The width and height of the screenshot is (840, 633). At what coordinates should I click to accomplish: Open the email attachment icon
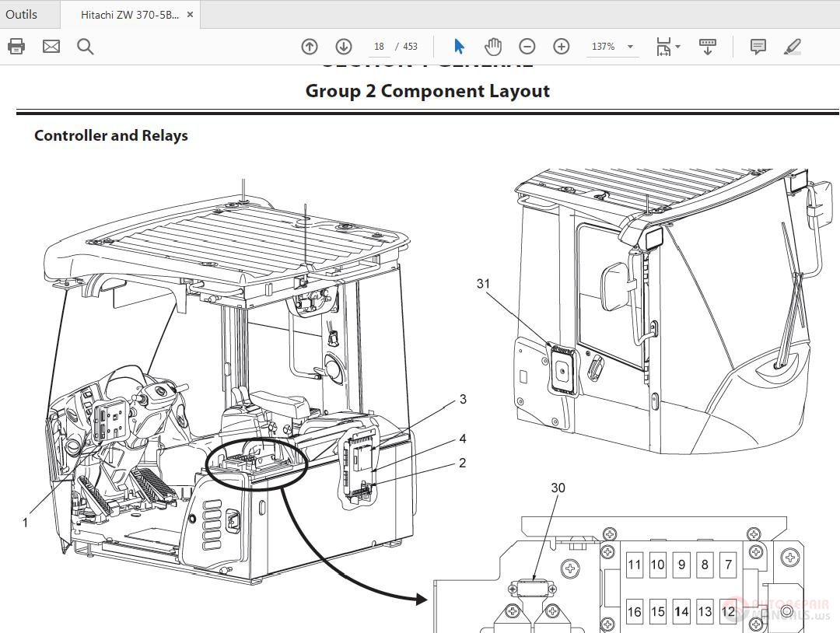pos(51,47)
